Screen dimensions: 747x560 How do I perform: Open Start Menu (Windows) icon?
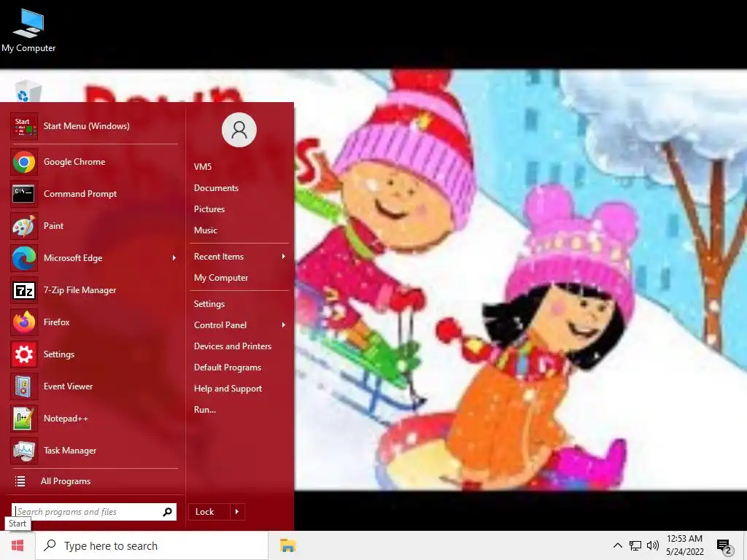24,126
